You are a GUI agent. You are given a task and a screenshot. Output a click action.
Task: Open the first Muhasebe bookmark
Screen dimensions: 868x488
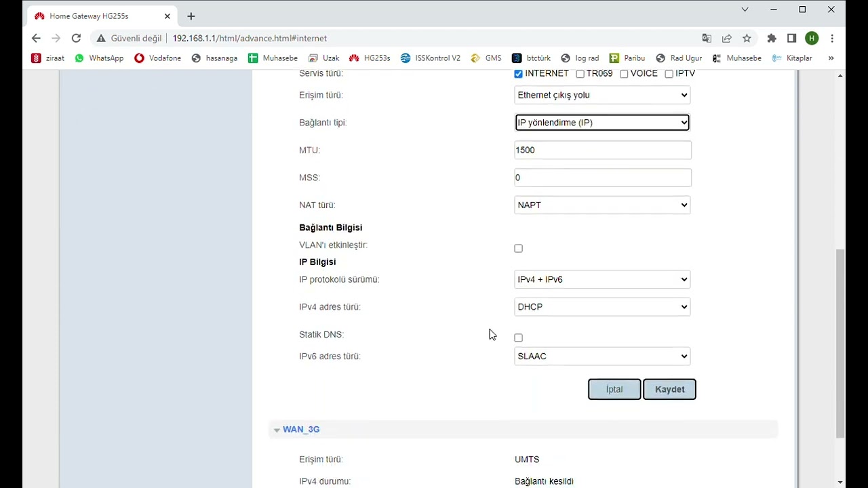[273, 58]
